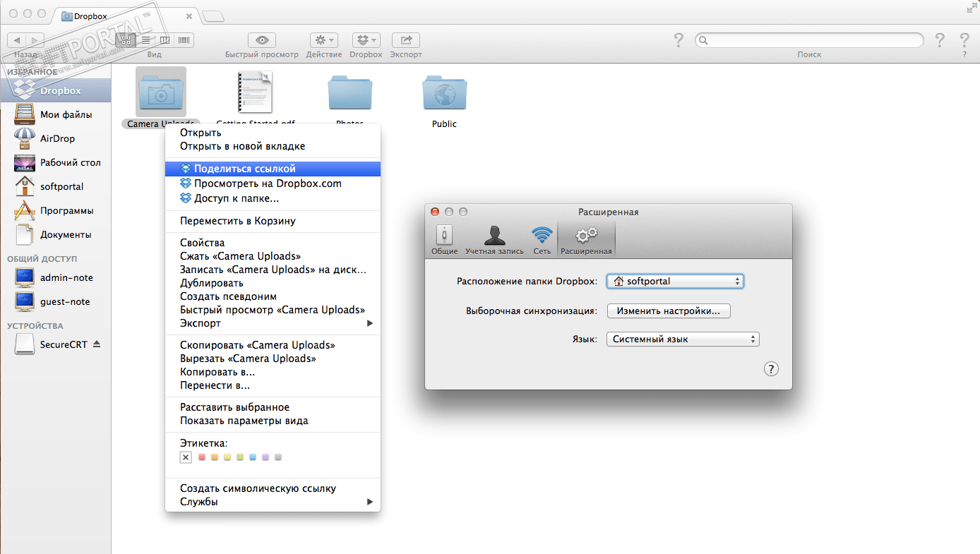The width and height of the screenshot is (980, 554).
Task: Choose Свойства from the context menu
Action: tap(273, 243)
